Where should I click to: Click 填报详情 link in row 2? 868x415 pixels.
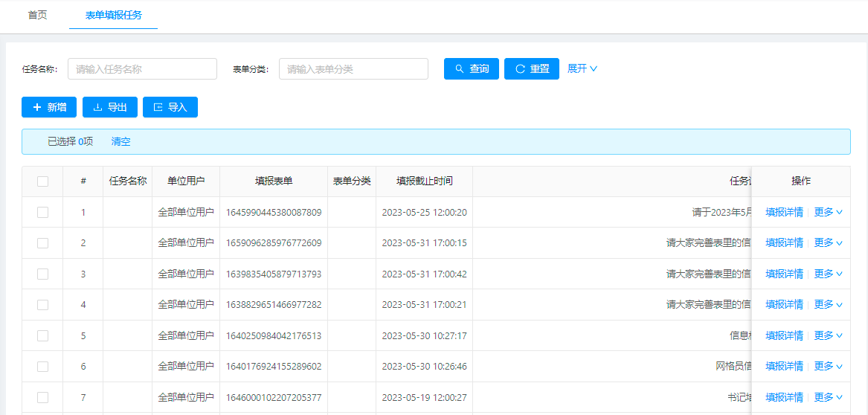click(x=784, y=242)
